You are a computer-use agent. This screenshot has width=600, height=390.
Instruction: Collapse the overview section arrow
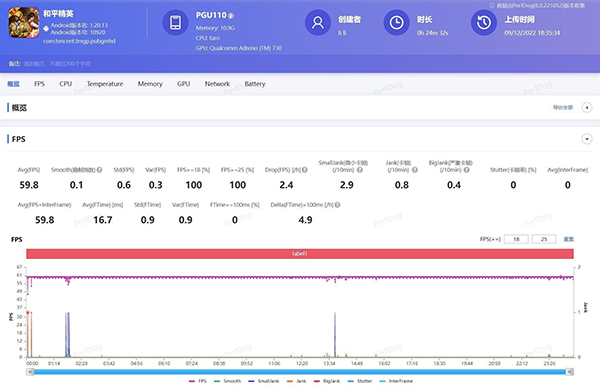pos(587,108)
